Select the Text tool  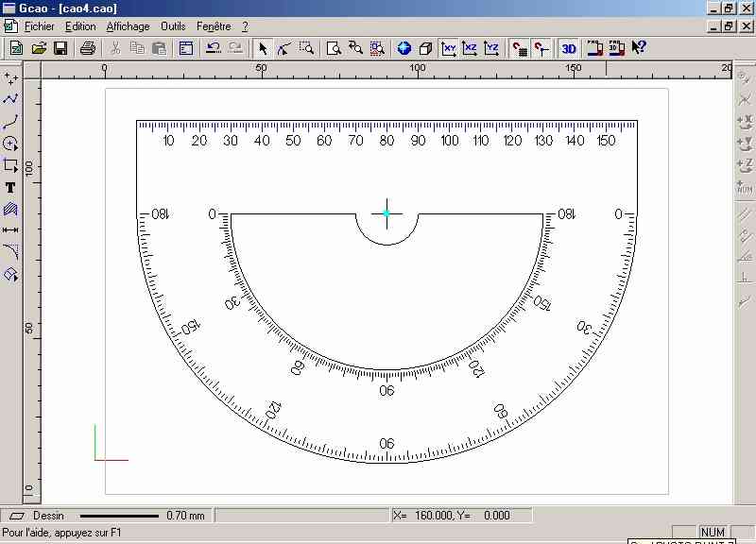10,187
